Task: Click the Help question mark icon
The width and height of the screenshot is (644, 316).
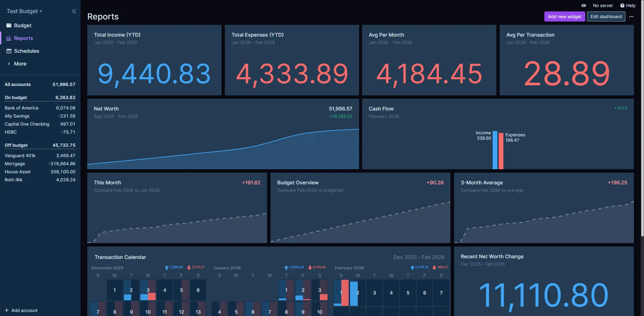Action: [x=622, y=5]
